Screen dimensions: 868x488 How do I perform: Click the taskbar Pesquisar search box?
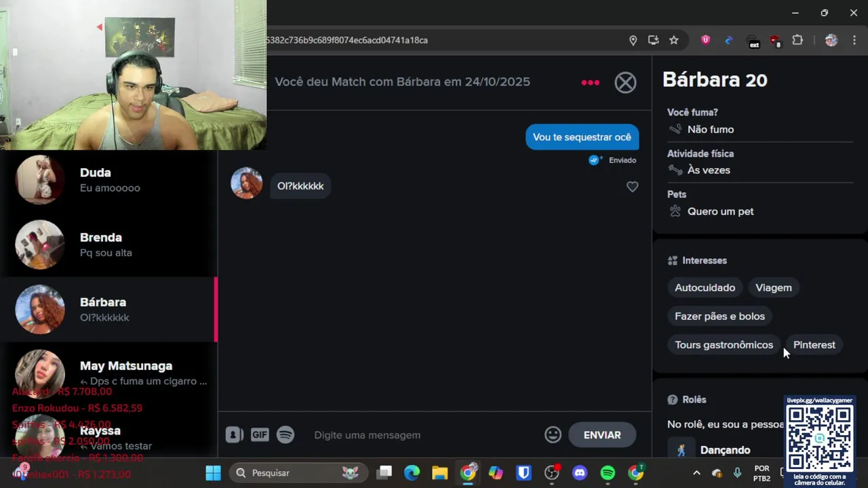pyautogui.click(x=298, y=472)
